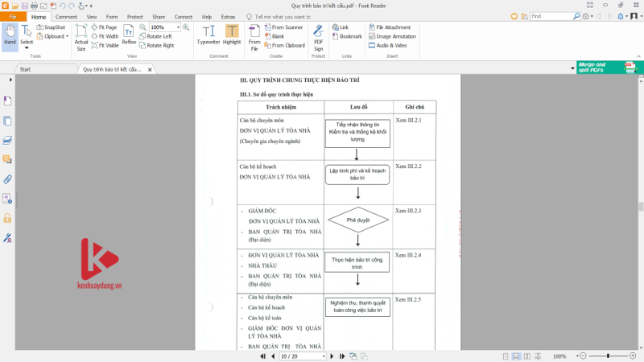Click the Actual Size icon
This screenshot has height=362, width=644.
coord(81,37)
